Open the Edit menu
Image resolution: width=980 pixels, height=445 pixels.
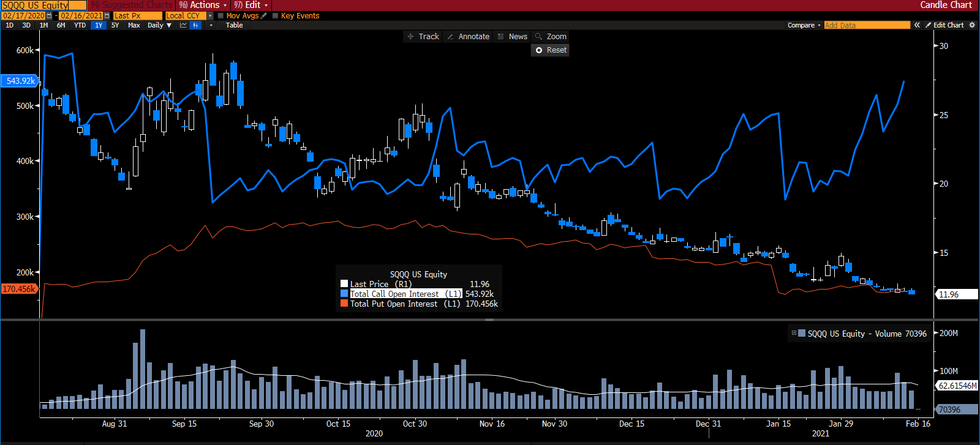coord(251,5)
